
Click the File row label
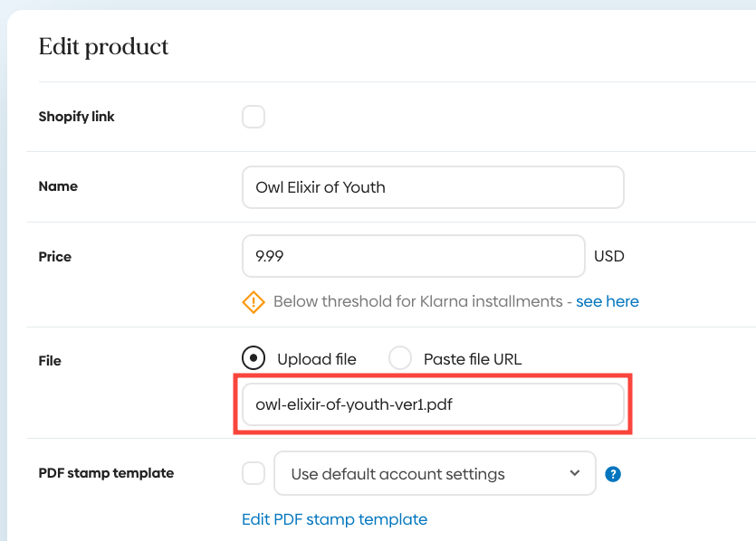(50, 361)
